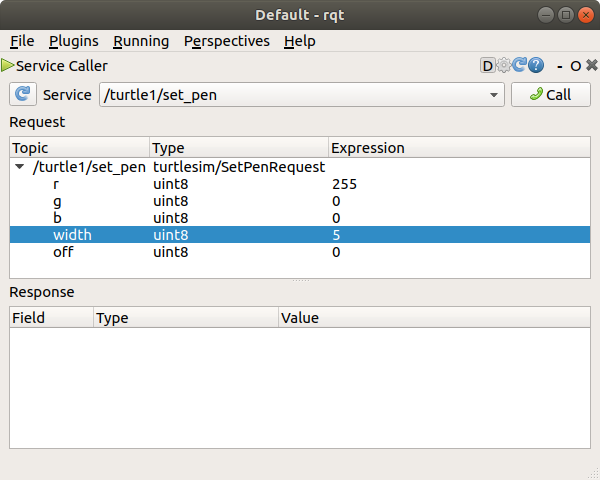Click the reload plugin icon
600x480 pixels.
click(x=519, y=65)
